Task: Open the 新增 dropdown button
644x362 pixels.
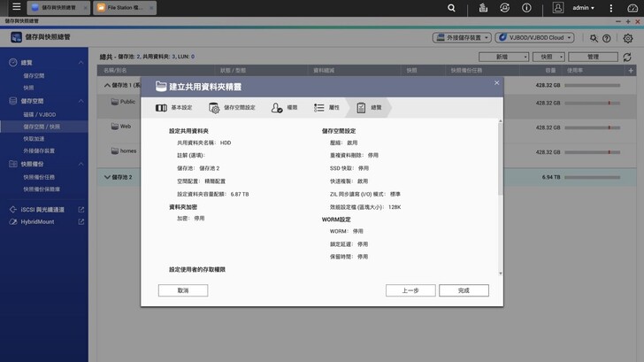Action: pyautogui.click(x=504, y=57)
